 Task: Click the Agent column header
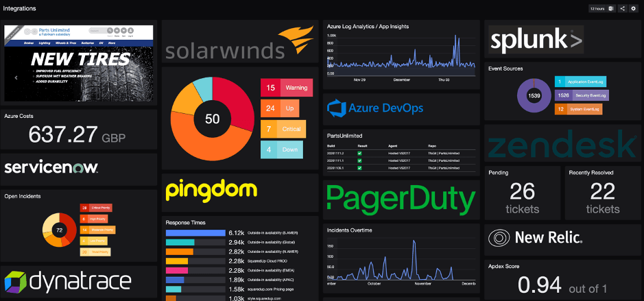click(x=392, y=146)
